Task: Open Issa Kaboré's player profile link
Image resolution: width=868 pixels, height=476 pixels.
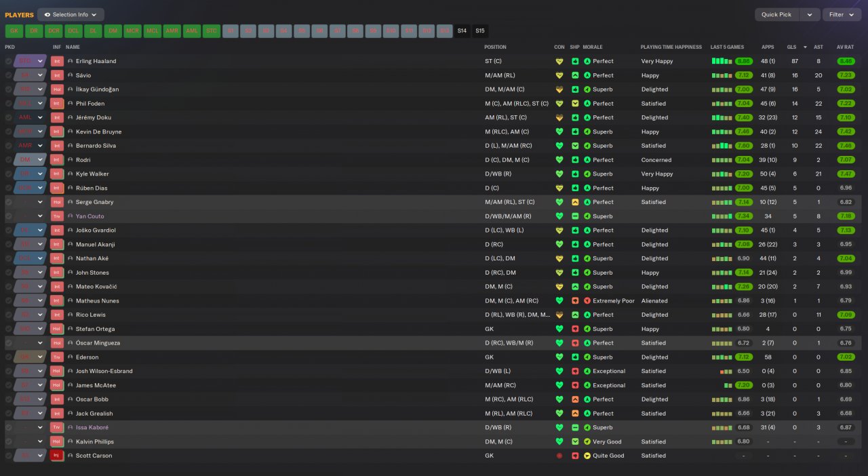Action: [x=92, y=428]
